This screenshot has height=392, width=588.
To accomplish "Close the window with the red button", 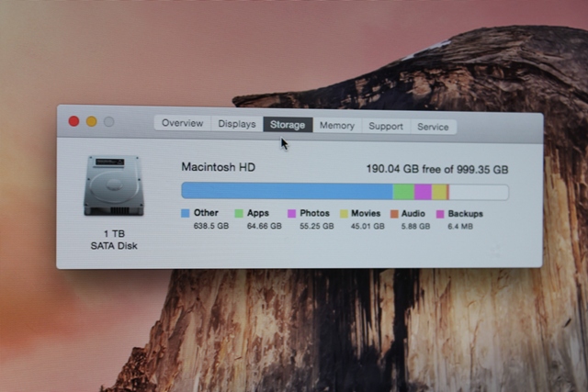I will coord(73,121).
